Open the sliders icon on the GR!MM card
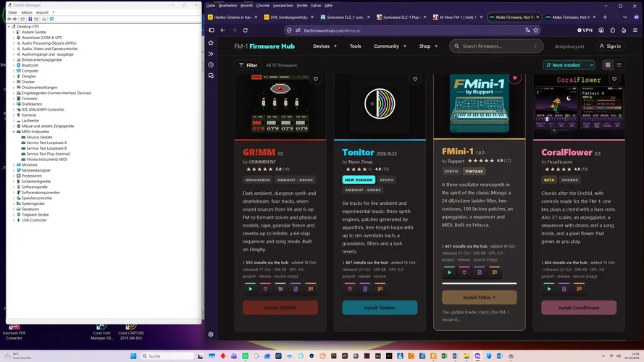The width and height of the screenshot is (644, 362). tap(280, 289)
